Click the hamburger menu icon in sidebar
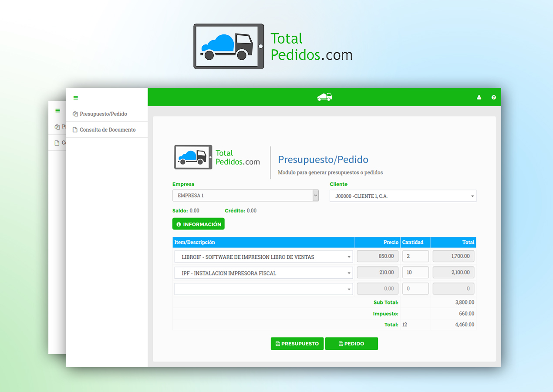Viewport: 553px width, 392px height. [76, 98]
